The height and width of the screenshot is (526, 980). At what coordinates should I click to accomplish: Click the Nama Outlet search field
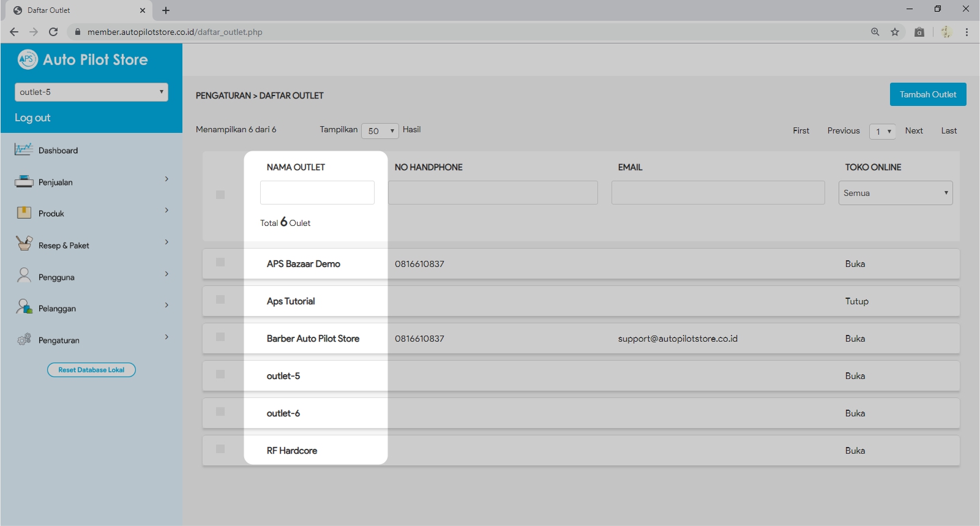[x=317, y=192]
